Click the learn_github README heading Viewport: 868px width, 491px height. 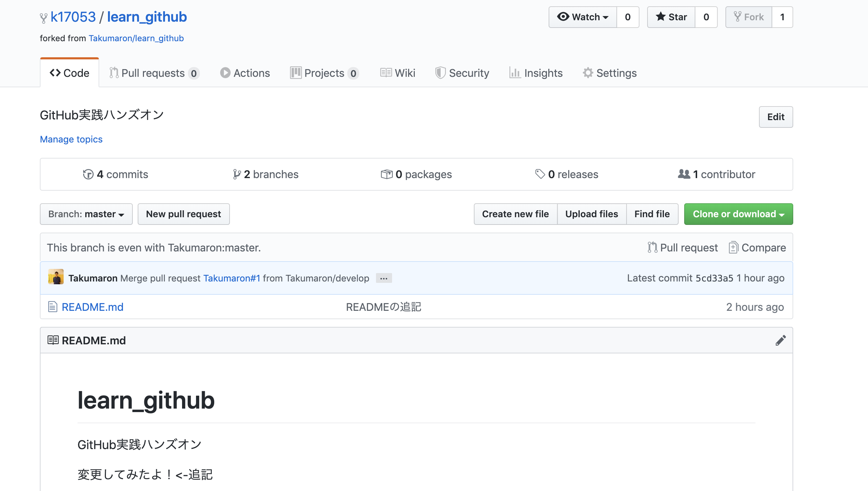click(146, 400)
